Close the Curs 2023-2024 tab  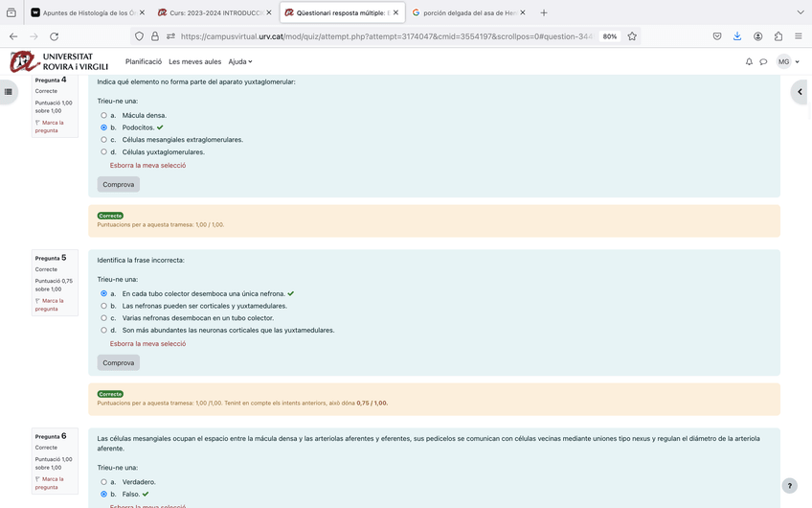tap(269, 12)
